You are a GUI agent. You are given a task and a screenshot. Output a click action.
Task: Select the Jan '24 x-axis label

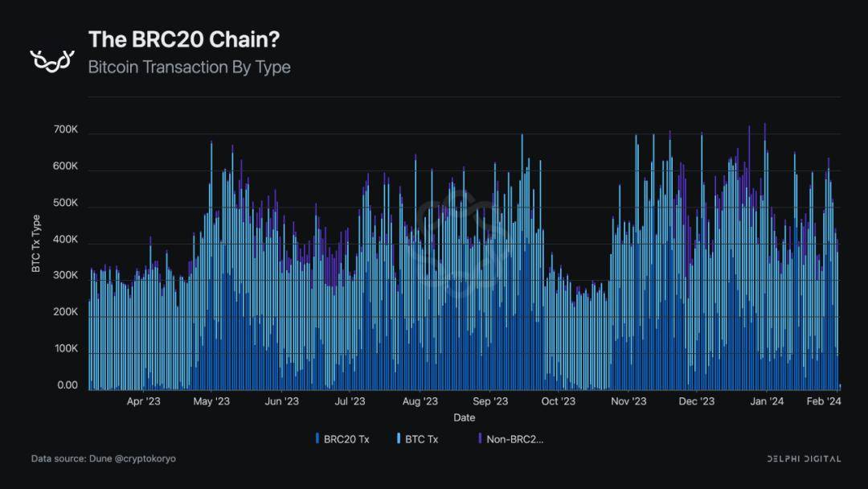767,401
